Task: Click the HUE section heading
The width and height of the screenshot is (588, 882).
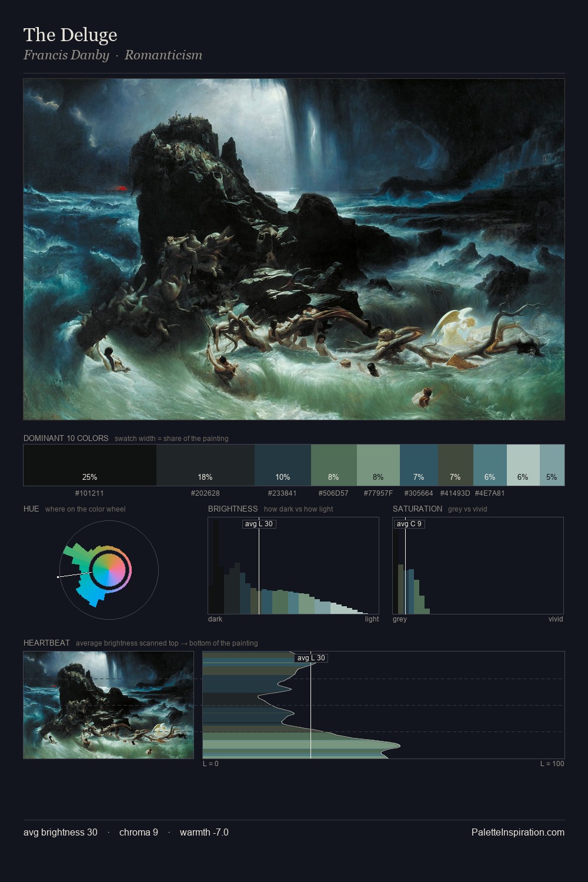Action: pos(31,509)
